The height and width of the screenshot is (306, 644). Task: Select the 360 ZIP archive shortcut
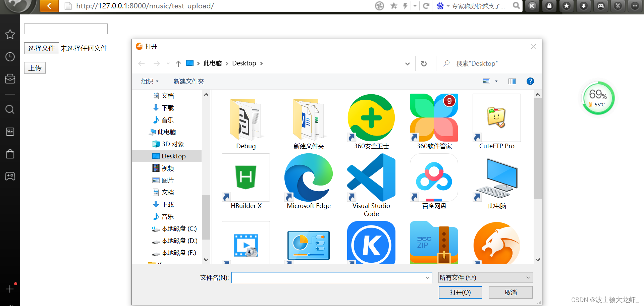tap(434, 243)
